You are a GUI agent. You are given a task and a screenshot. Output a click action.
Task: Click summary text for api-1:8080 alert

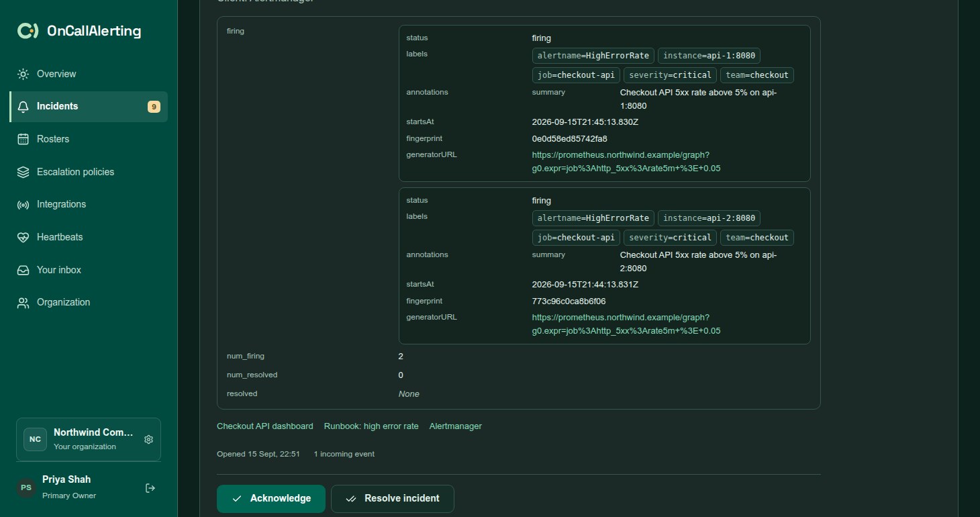click(x=699, y=99)
